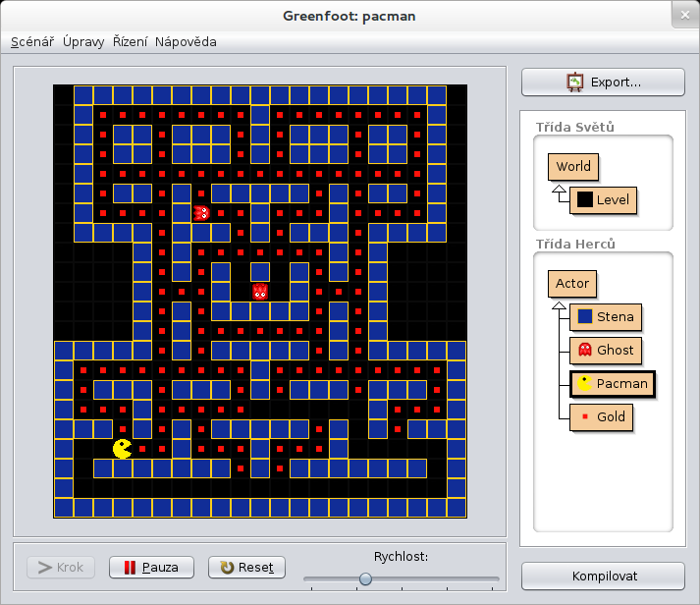Open the Scénář menu
Image resolution: width=700 pixels, height=605 pixels.
pyautogui.click(x=32, y=42)
